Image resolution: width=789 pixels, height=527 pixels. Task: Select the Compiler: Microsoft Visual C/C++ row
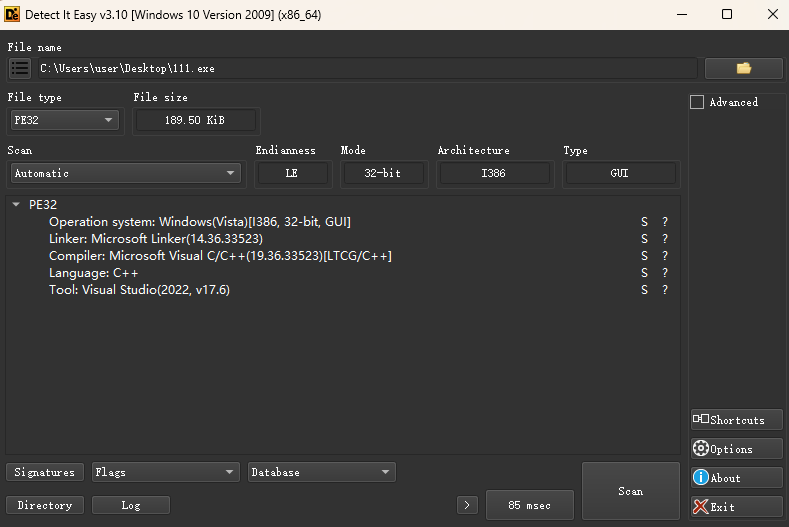click(220, 256)
